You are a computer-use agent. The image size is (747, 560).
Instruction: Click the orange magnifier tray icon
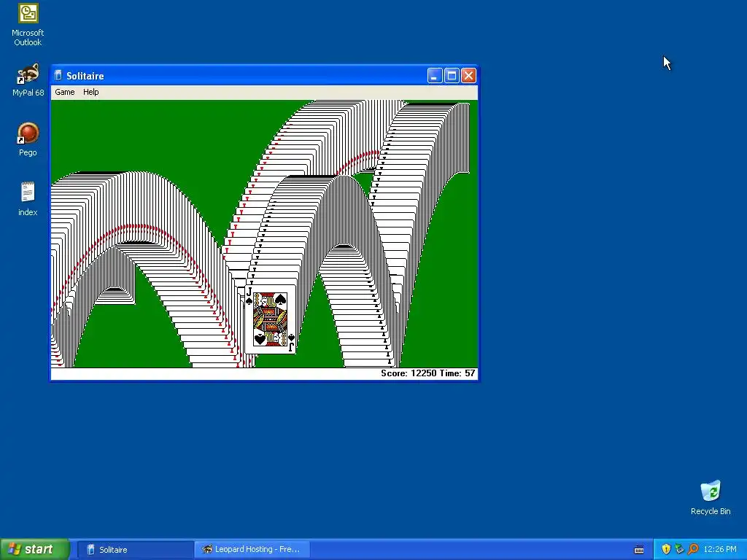(x=693, y=549)
